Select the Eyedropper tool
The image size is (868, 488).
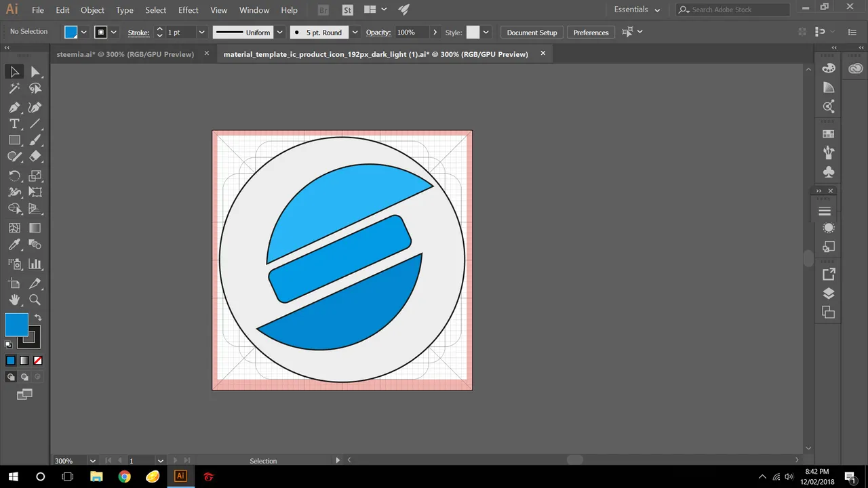[x=14, y=245]
